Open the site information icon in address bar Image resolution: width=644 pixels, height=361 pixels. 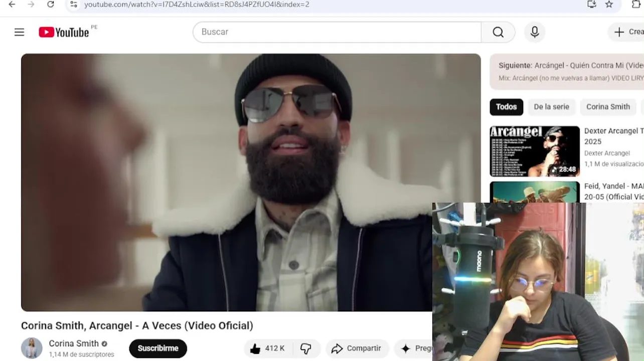[74, 5]
